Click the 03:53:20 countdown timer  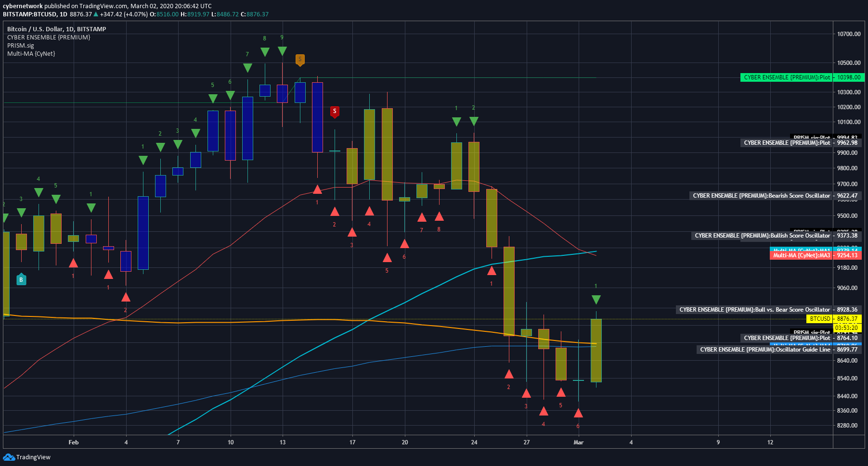click(x=847, y=328)
